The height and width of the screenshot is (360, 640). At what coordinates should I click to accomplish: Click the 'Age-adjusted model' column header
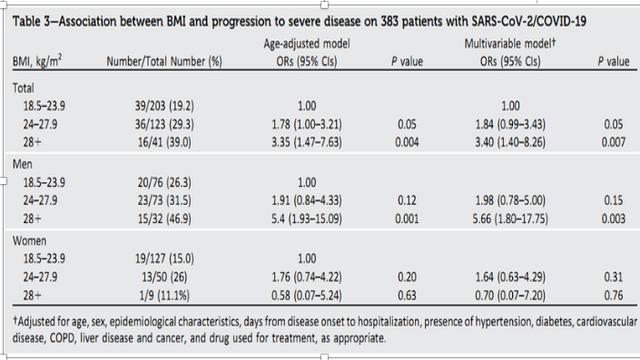pos(307,44)
